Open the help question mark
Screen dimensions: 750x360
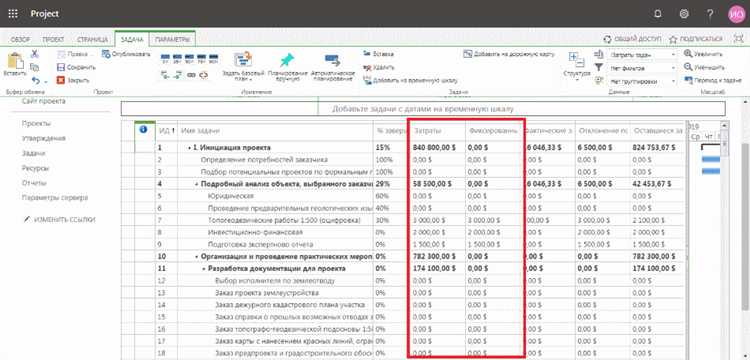(710, 14)
